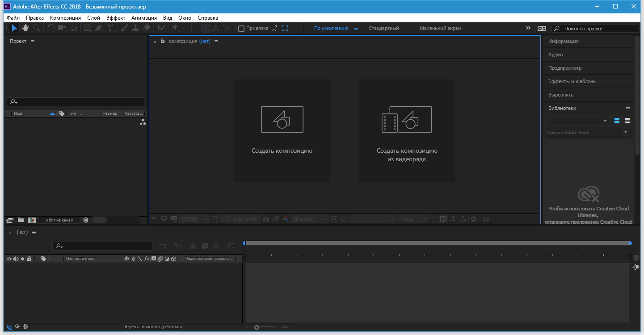The height and width of the screenshot is (335, 644).
Task: Click the timeline zoom slider handle
Action: 257,327
